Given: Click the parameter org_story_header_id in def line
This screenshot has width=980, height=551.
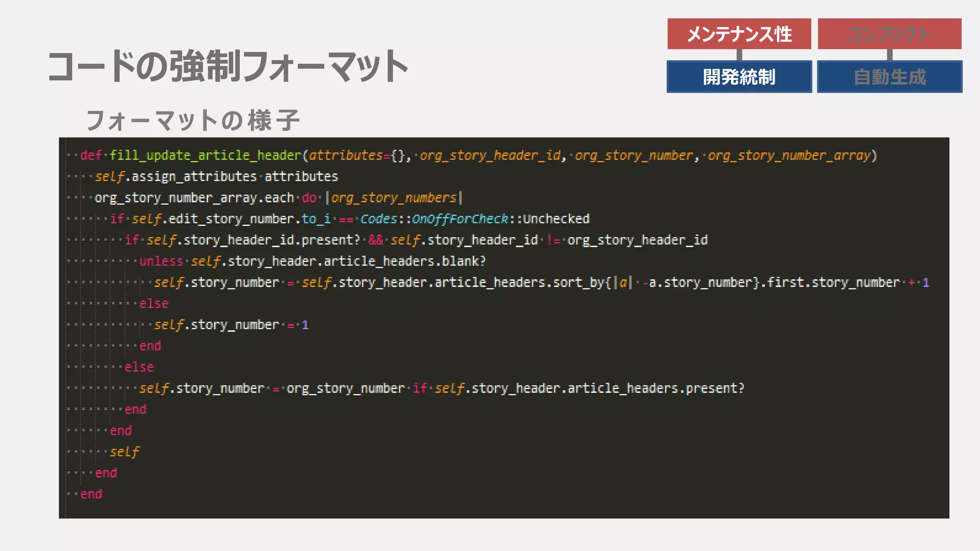Looking at the screenshot, I should click(x=490, y=155).
